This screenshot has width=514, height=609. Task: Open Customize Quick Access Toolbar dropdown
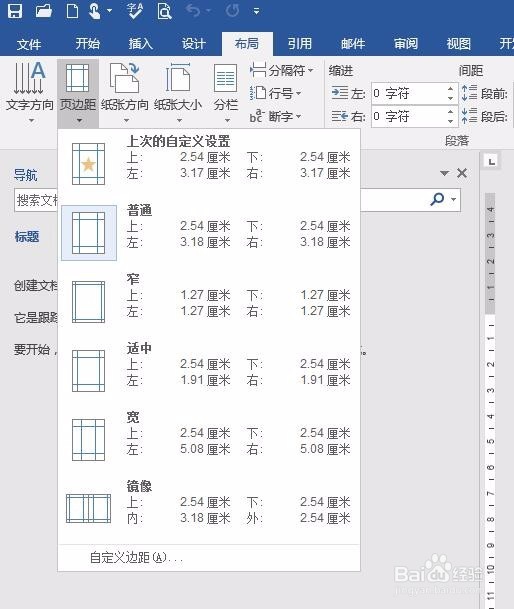coord(256,11)
